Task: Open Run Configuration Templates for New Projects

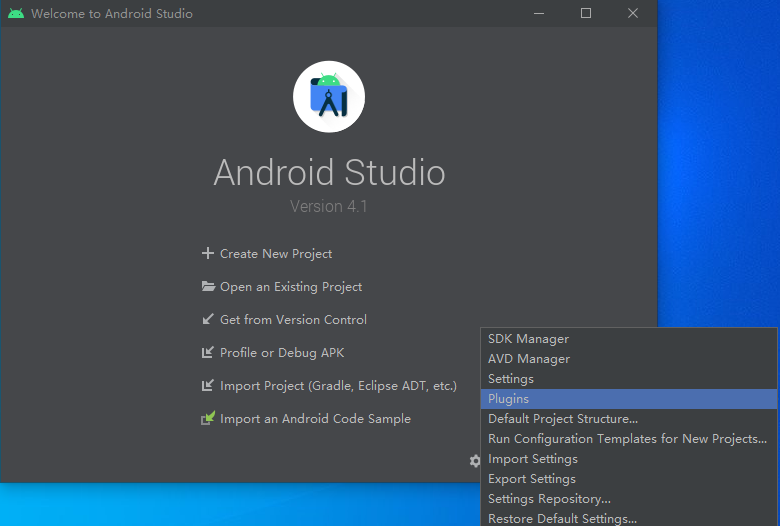Action: [x=629, y=439]
